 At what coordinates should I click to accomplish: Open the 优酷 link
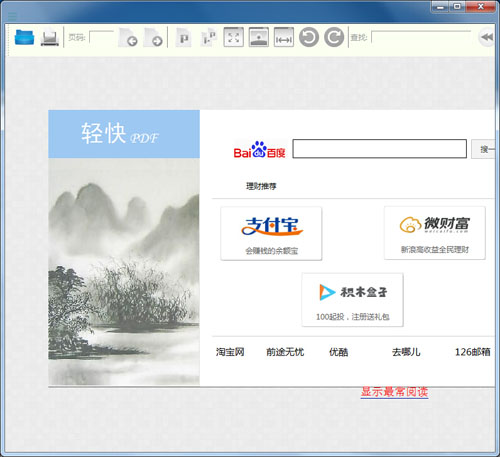click(339, 352)
